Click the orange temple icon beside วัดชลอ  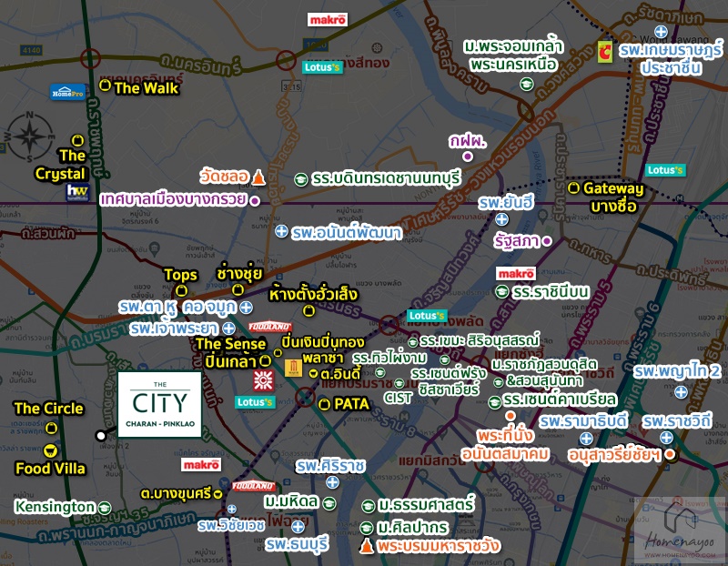[x=258, y=177]
